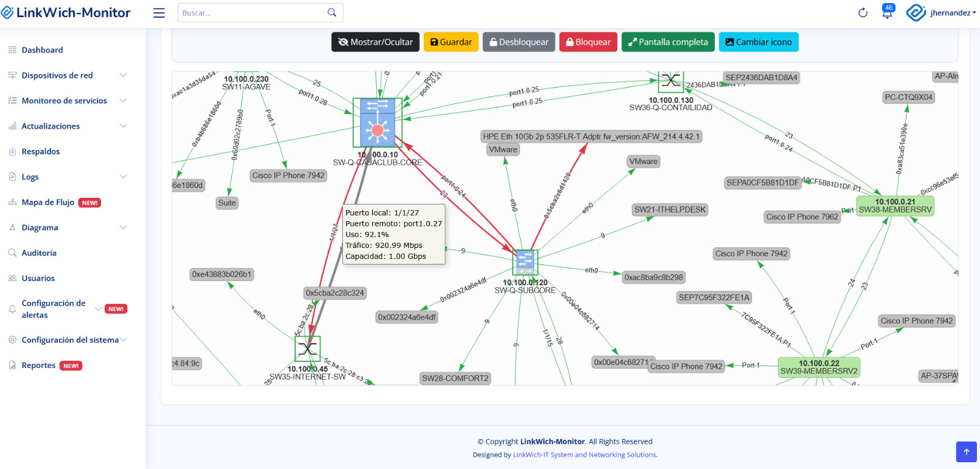Click the SW-Q-CASACLUB-CORE switch icon
This screenshot has width=980, height=469.
click(377, 123)
